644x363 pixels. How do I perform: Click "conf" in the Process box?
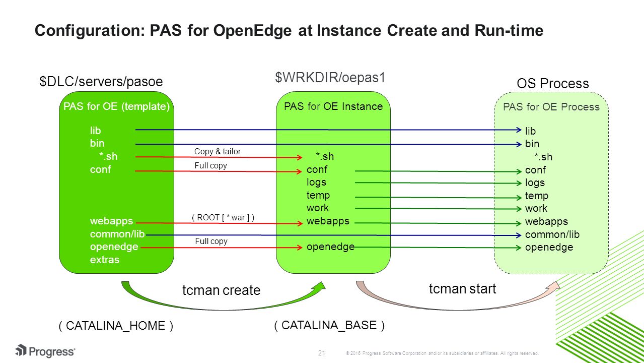[536, 170]
